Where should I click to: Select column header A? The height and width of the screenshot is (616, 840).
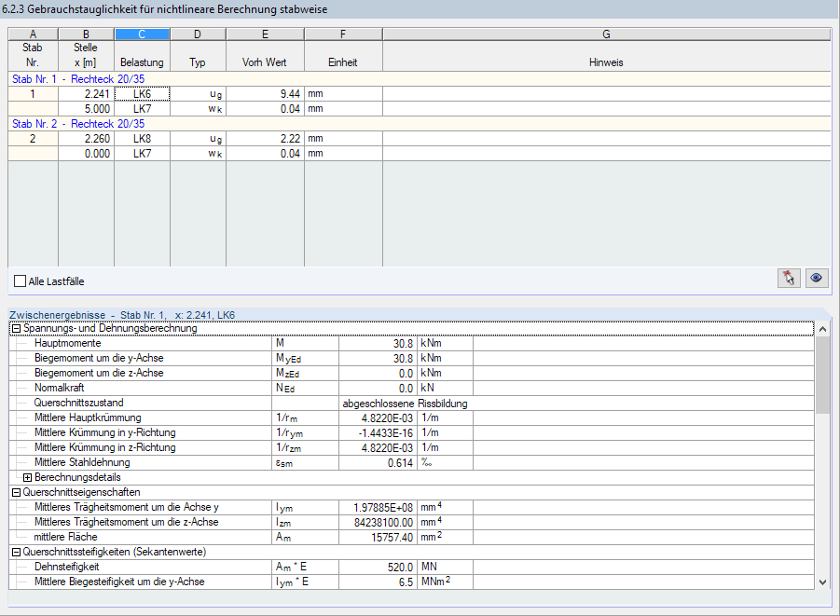pos(33,34)
